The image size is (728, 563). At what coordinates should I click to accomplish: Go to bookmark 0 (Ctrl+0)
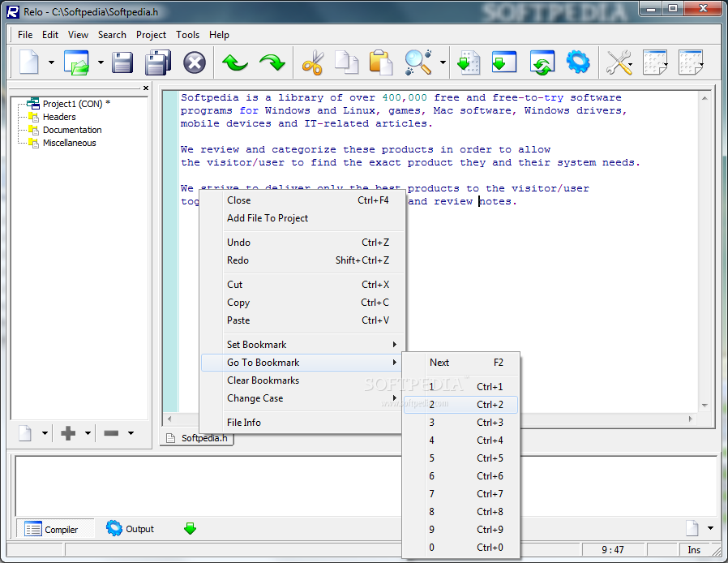(460, 548)
